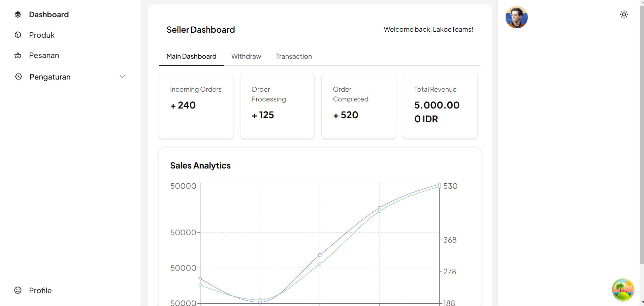Click the Dashboard layers icon in sidebar
Viewport: 644px width, 306px height.
point(18,14)
